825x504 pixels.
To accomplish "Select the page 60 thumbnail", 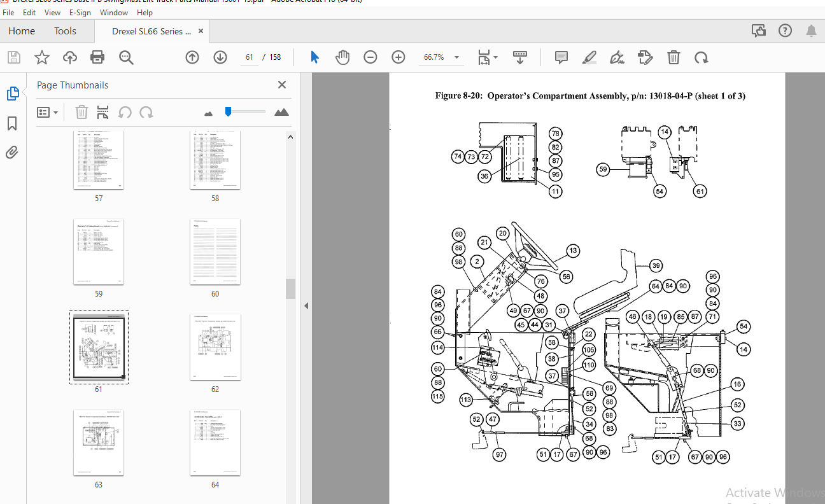I will (x=215, y=252).
